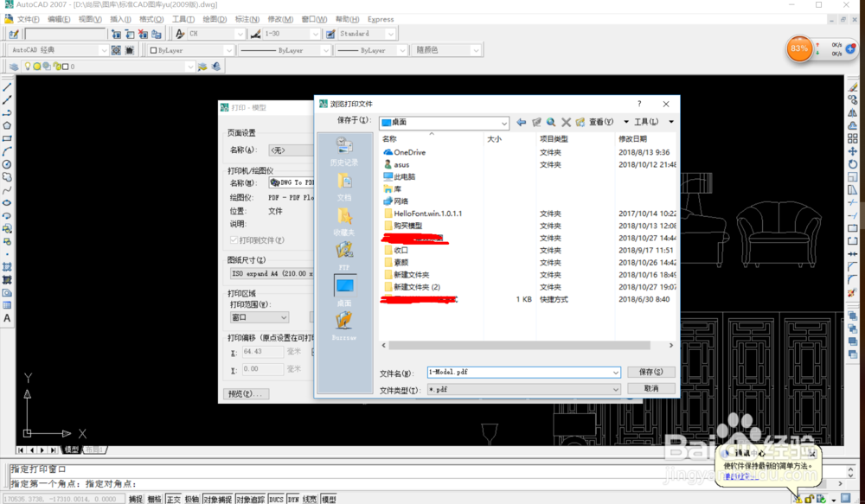Expand the CH text style dropdown
865x504 pixels.
[240, 34]
